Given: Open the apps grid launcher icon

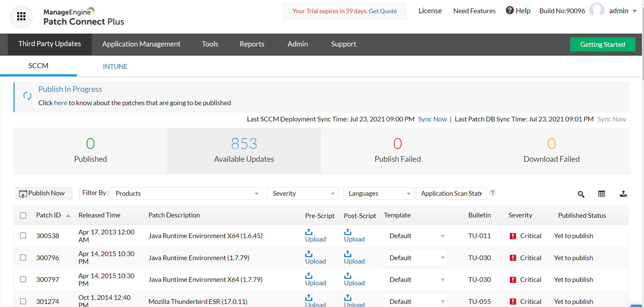Looking at the screenshot, I should [21, 17].
